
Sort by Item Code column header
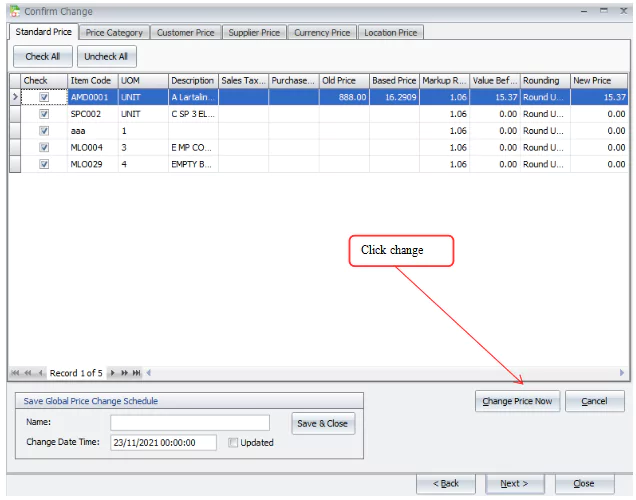92,81
